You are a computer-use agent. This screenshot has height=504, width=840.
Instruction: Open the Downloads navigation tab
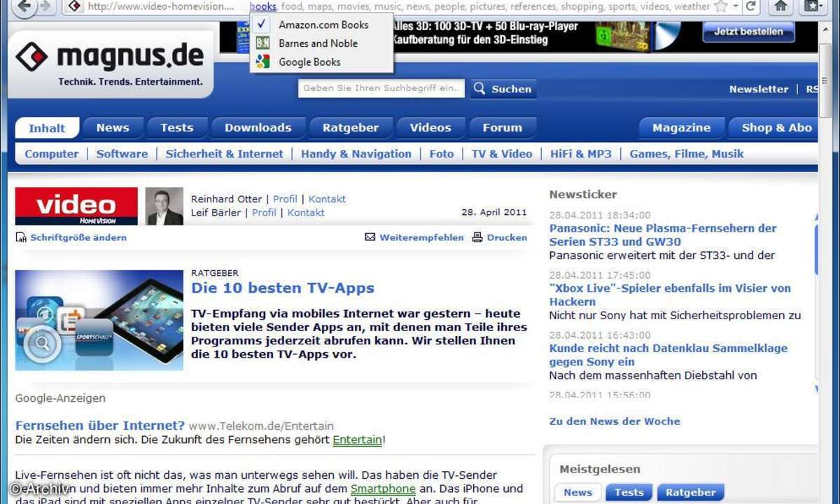click(x=258, y=127)
